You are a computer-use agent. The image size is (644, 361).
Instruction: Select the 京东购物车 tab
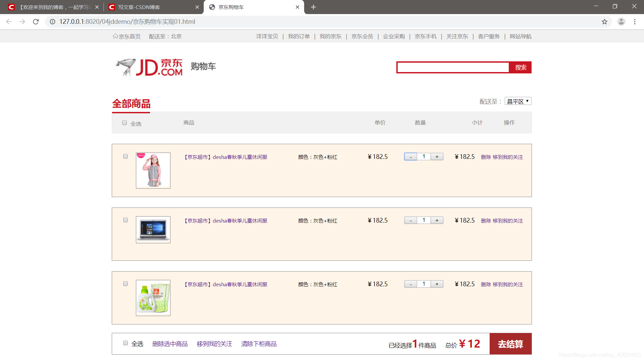click(254, 7)
